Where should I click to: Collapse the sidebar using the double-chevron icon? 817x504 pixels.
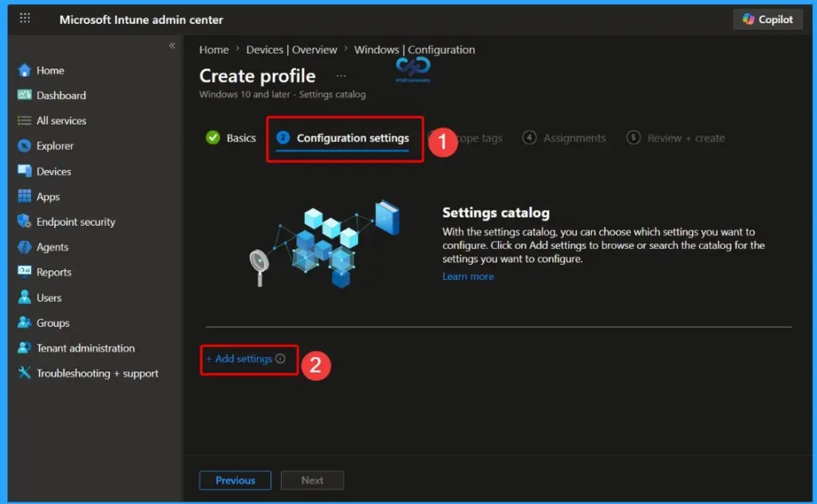click(x=172, y=45)
